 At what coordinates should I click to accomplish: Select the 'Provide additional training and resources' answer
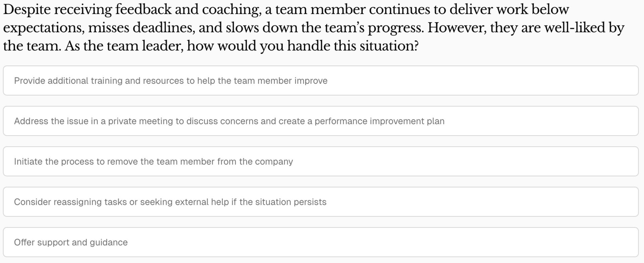coord(170,81)
